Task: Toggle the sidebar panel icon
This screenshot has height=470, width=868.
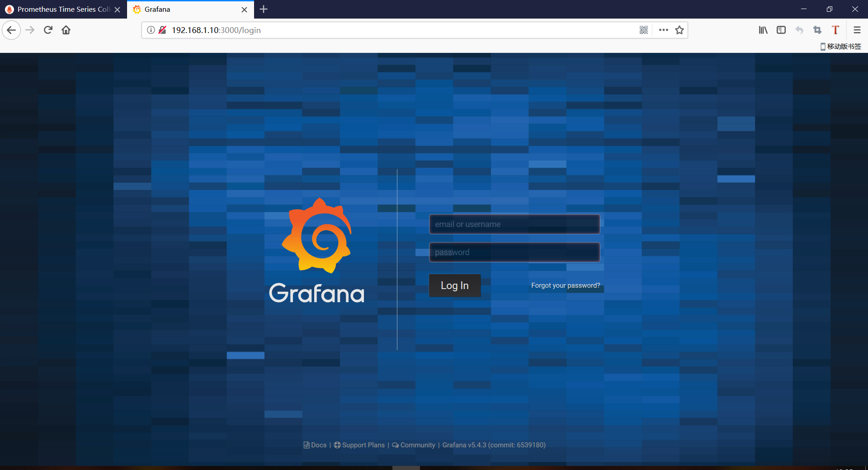Action: [781, 30]
